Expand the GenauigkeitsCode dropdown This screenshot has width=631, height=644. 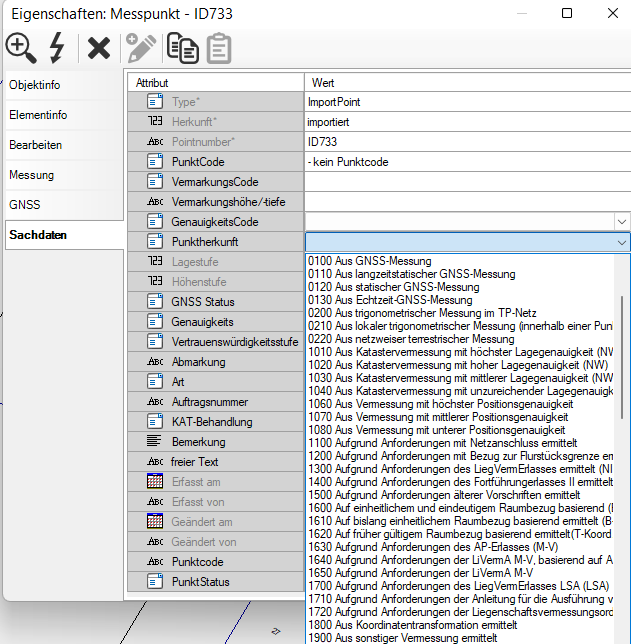[x=621, y=222]
